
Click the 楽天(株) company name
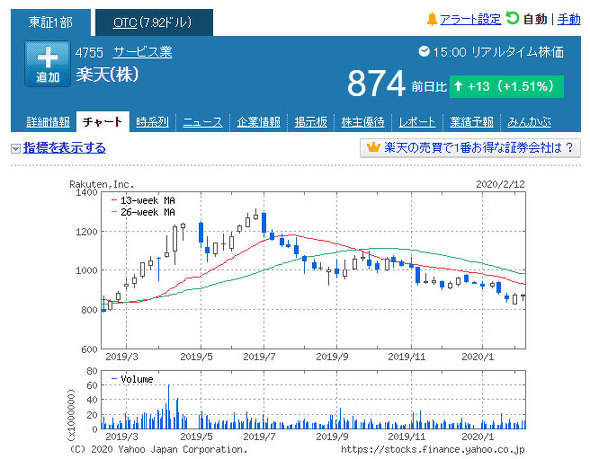click(x=108, y=74)
